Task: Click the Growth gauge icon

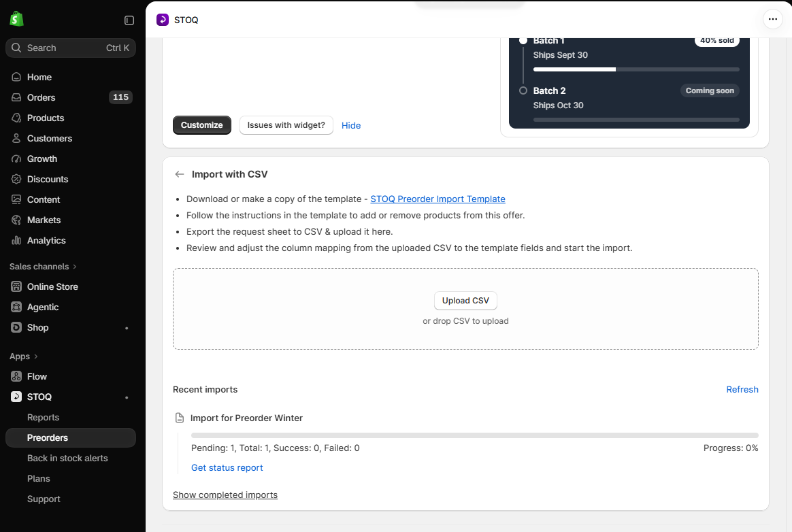Action: (16, 159)
